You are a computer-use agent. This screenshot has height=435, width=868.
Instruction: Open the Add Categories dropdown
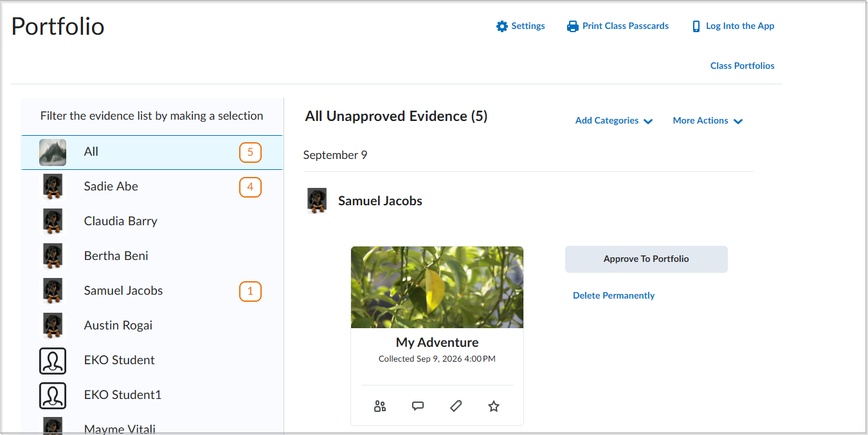[x=614, y=121]
